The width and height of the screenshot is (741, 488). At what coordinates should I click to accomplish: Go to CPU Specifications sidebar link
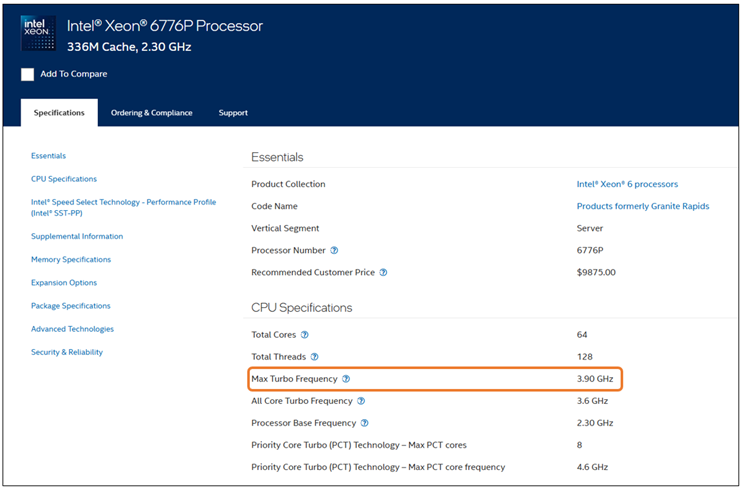[64, 179]
